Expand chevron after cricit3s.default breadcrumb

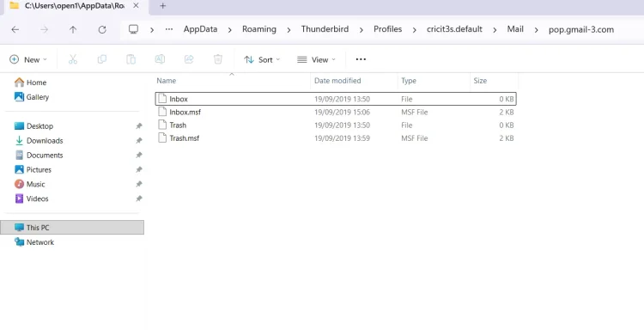coord(495,29)
